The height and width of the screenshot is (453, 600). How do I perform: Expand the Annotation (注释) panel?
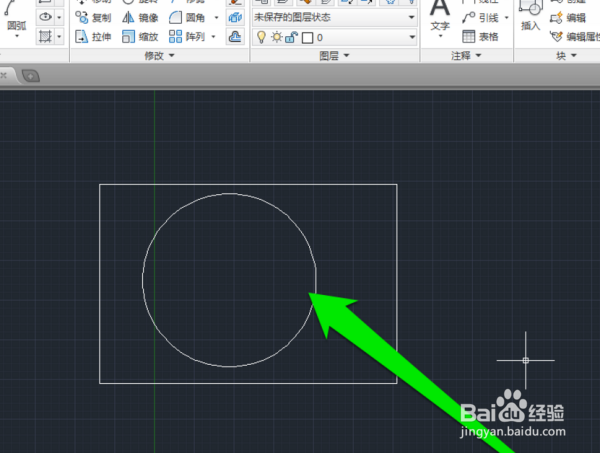[466, 55]
